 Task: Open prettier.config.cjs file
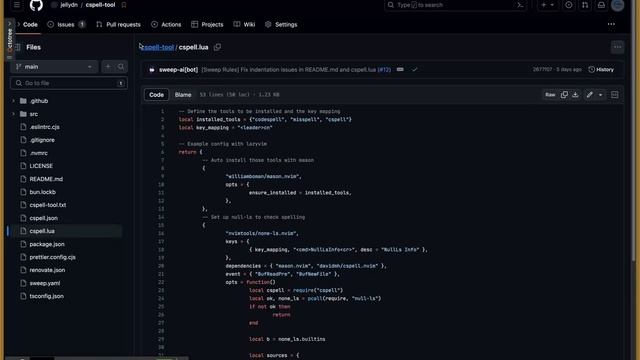coord(52,257)
